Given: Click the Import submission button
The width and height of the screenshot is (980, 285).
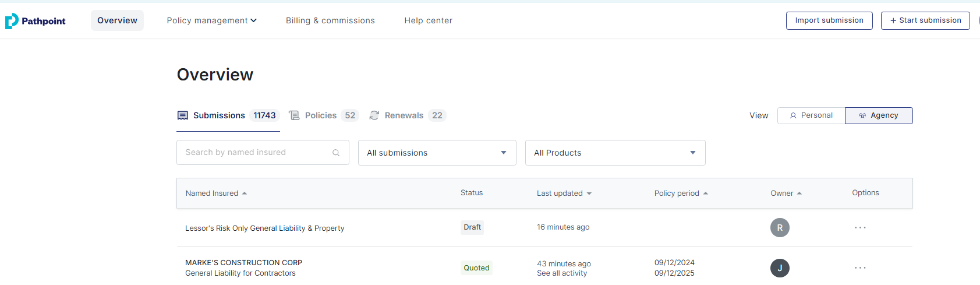Looking at the screenshot, I should (829, 20).
